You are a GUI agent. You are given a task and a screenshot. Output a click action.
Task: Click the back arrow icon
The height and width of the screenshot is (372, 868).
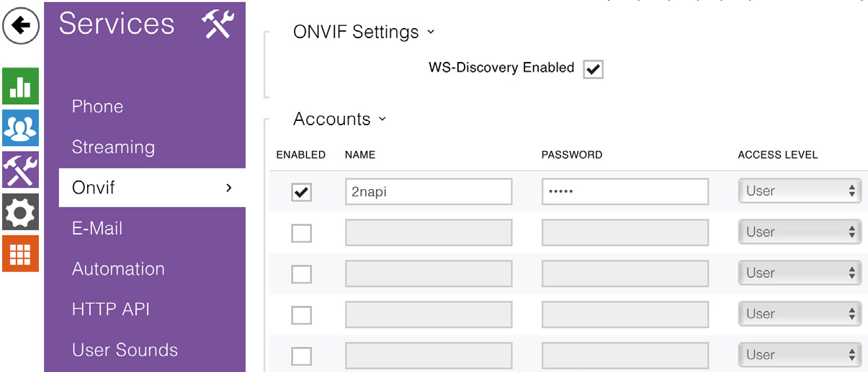[21, 26]
